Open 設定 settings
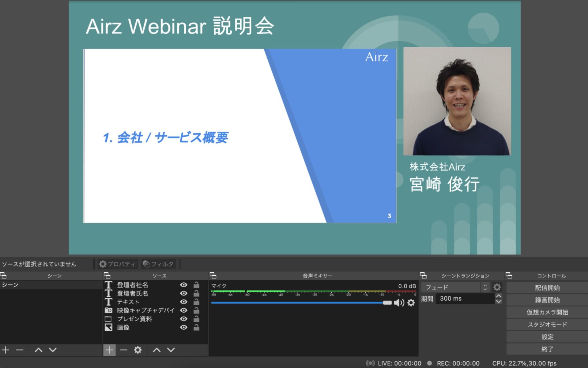The width and height of the screenshot is (588, 368). [x=547, y=337]
